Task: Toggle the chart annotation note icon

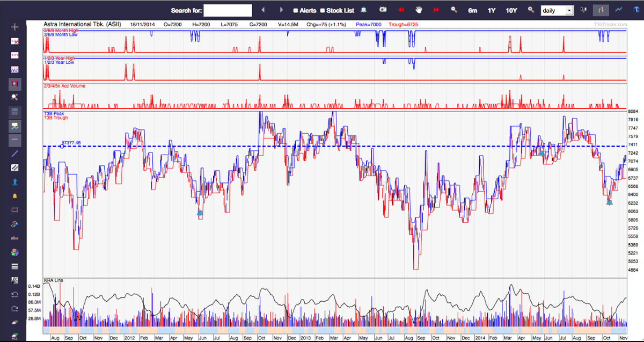Action: click(14, 126)
